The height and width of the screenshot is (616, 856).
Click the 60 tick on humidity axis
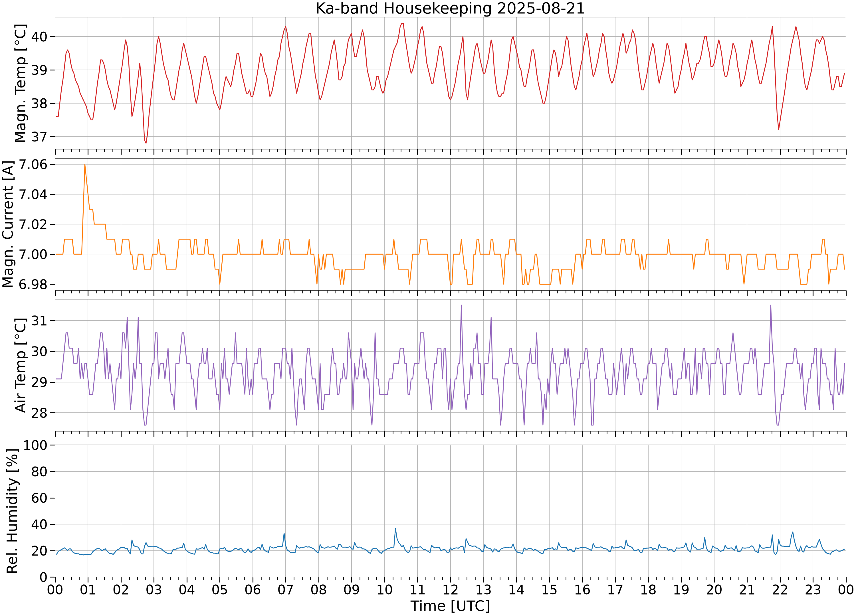click(40, 498)
